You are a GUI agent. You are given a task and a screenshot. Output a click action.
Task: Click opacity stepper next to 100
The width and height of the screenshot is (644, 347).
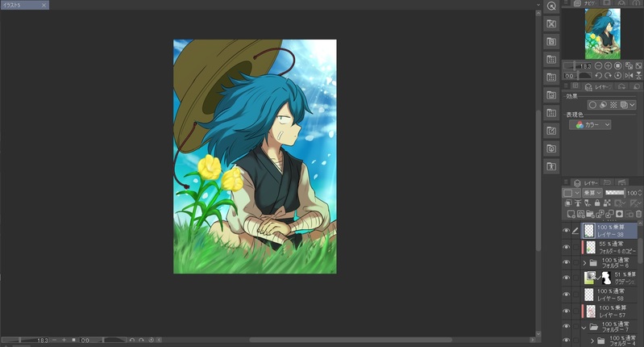point(640,193)
